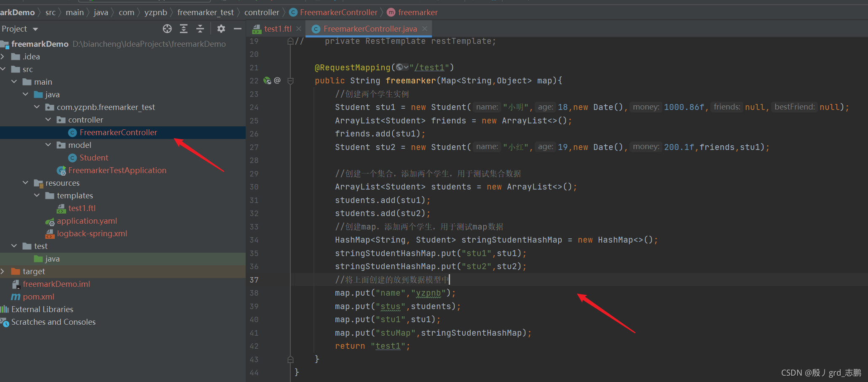Screen dimensions: 868x382
Task: Click line number 37 in gutter
Action: [254, 280]
